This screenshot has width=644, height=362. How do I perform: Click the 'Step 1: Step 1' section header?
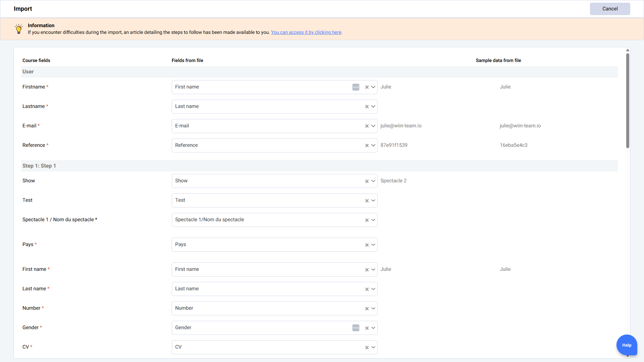39,166
